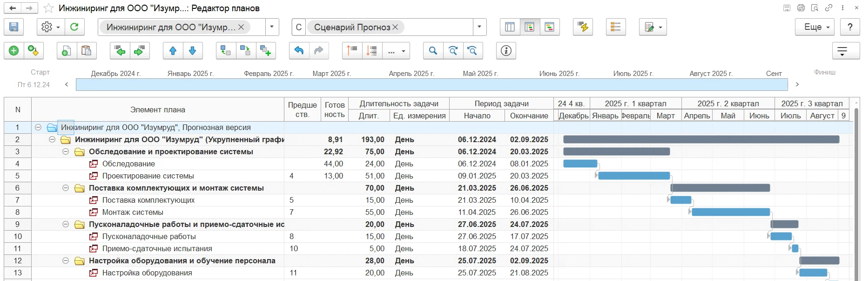
Task: Open the project selection dropdown arrow
Action: pyautogui.click(x=272, y=27)
